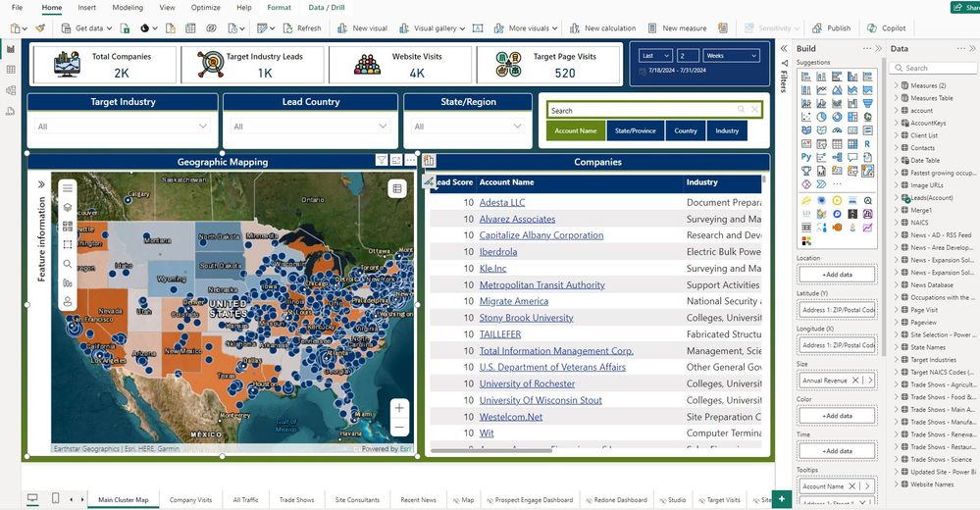Expand the Contacts table in Data pane
The height and width of the screenshot is (510, 980).
point(896,148)
